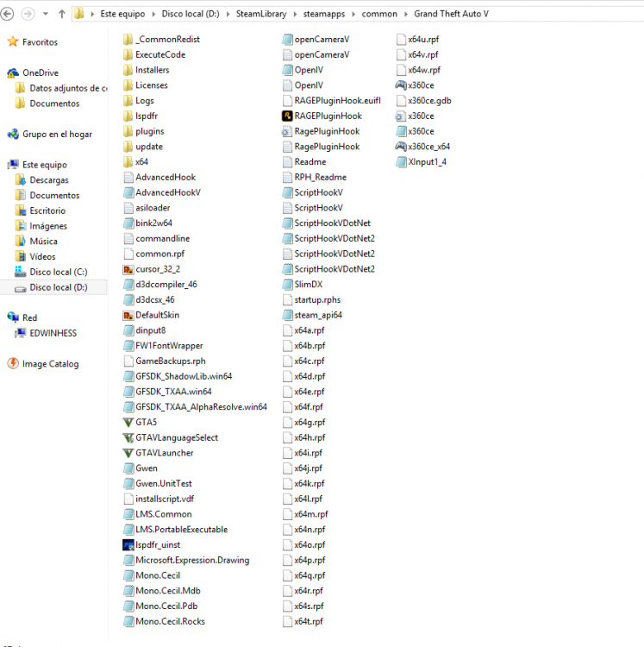644x647 pixels.
Task: Select the cursor_32_2 image file icon
Action: tap(128, 269)
